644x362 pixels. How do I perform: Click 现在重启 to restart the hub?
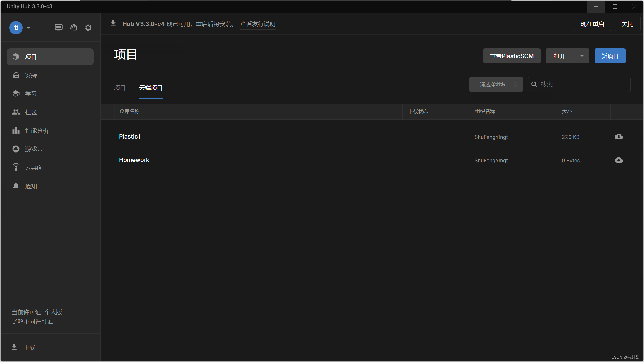[x=592, y=24]
